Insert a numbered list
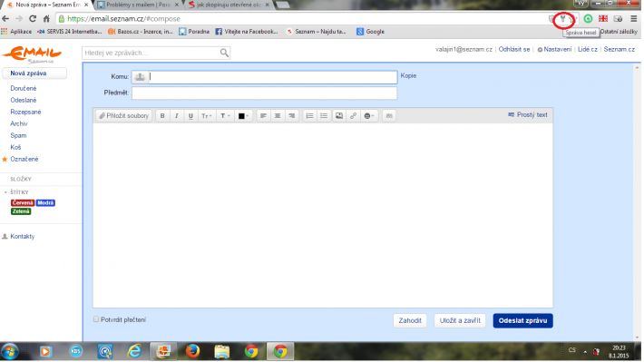The height and width of the screenshot is (362, 644). tap(309, 116)
